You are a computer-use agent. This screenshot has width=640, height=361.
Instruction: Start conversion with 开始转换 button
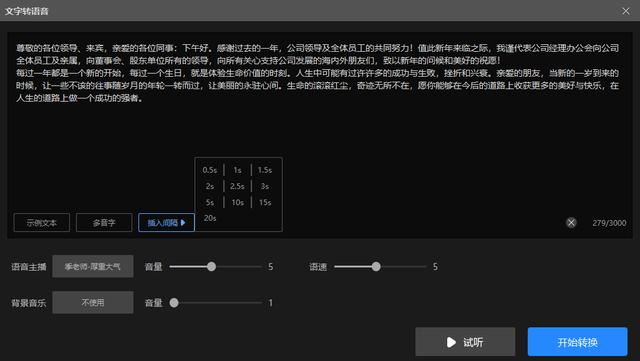[x=578, y=342]
